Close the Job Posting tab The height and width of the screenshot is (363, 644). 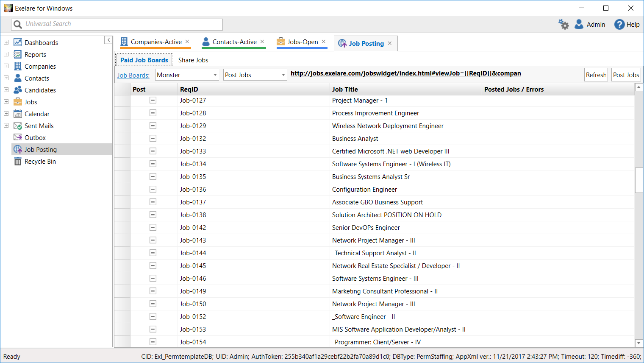[x=390, y=43]
